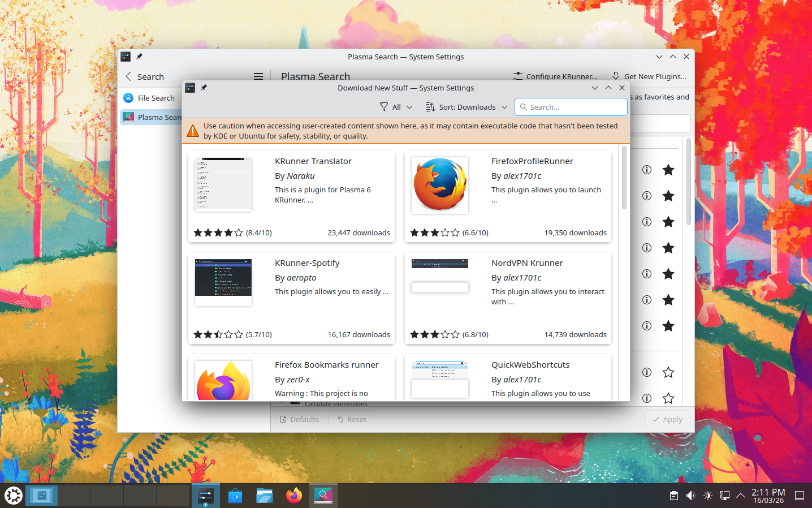The height and width of the screenshot is (508, 812).
Task: Focus the Search field in Download New Stuff
Action: click(571, 107)
